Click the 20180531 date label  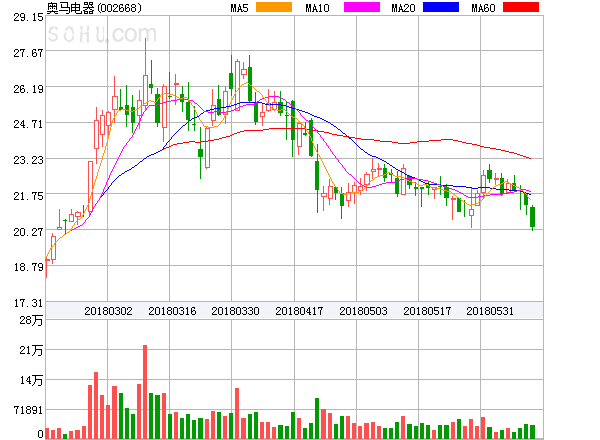(490, 311)
